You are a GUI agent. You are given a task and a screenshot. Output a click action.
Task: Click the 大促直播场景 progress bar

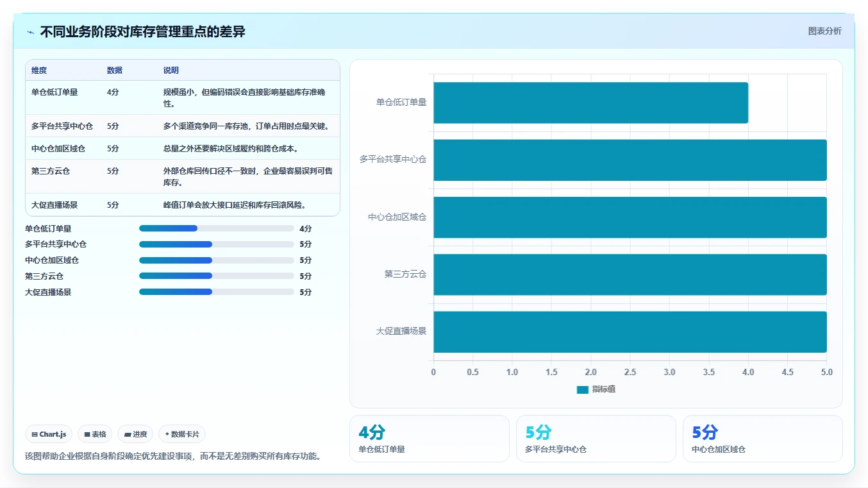click(217, 292)
